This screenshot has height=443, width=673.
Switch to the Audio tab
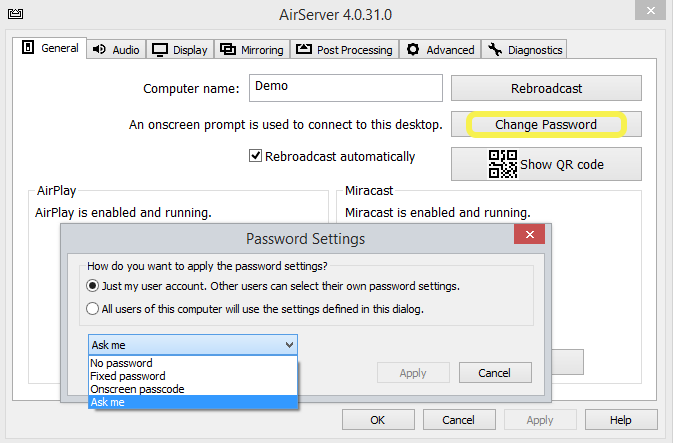[116, 49]
